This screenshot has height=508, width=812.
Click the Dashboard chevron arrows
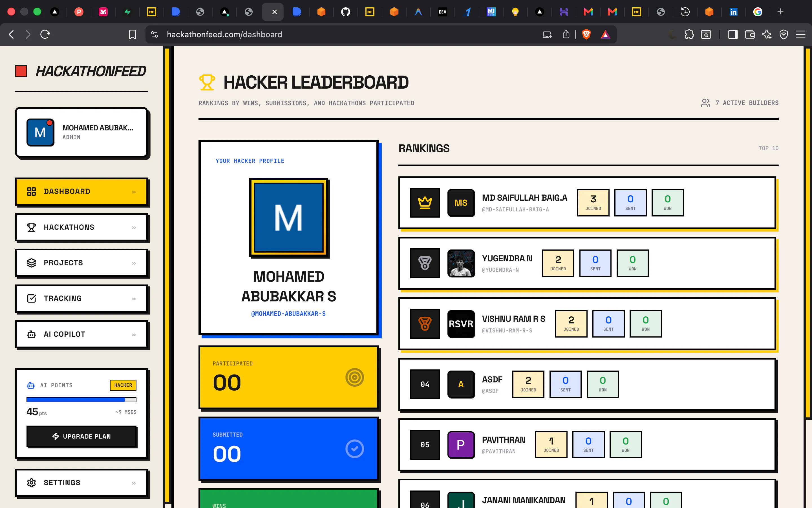click(x=134, y=192)
